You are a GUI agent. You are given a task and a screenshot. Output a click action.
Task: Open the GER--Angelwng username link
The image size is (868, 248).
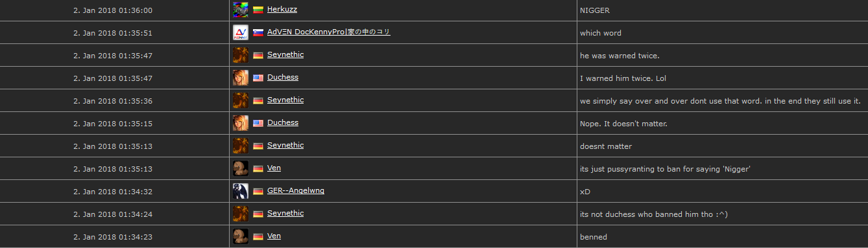[x=296, y=190]
